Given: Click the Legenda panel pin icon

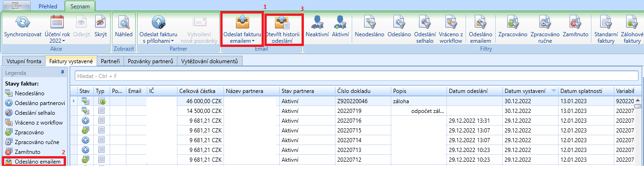Looking at the screenshot, I should pyautogui.click(x=63, y=73).
